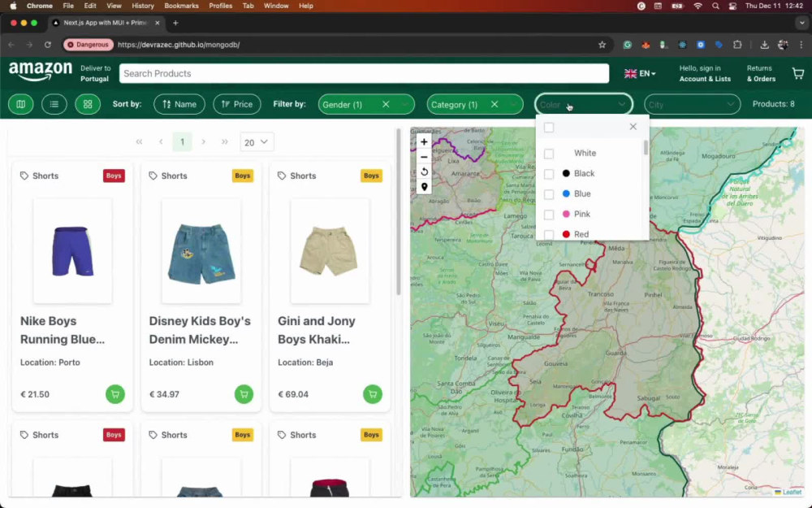Collapse the Color filter dropdown
812x508 pixels.
tap(621, 104)
